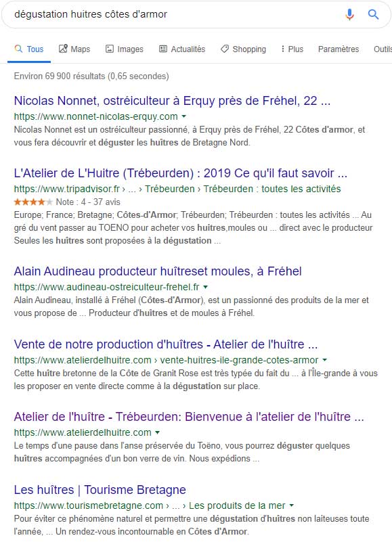Image resolution: width=392 pixels, height=542 pixels.
Task: Expand arrow beside vente-huitres-ile-grande-cotes-armor URL
Action: pyautogui.click(x=324, y=360)
